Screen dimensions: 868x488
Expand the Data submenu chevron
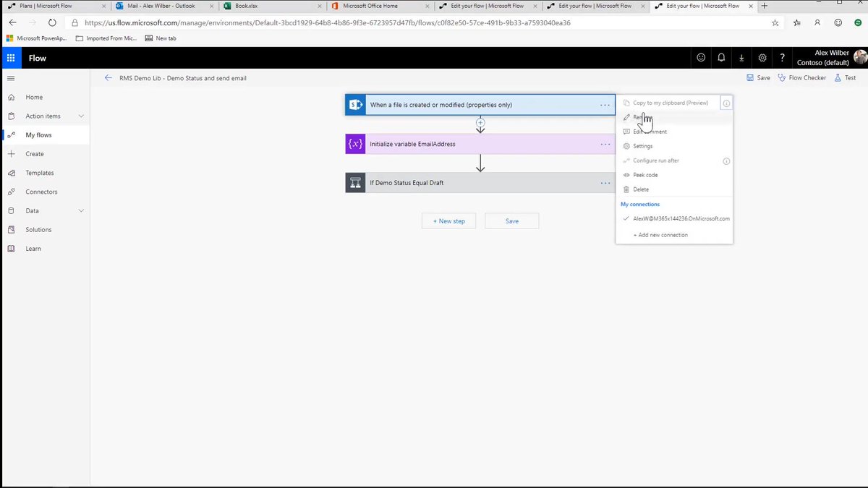click(x=81, y=210)
